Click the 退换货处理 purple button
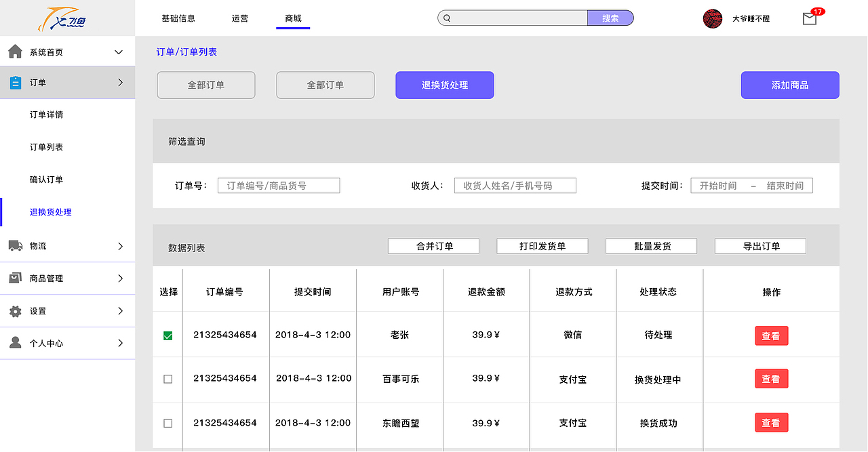This screenshot has width=868, height=452. (444, 85)
